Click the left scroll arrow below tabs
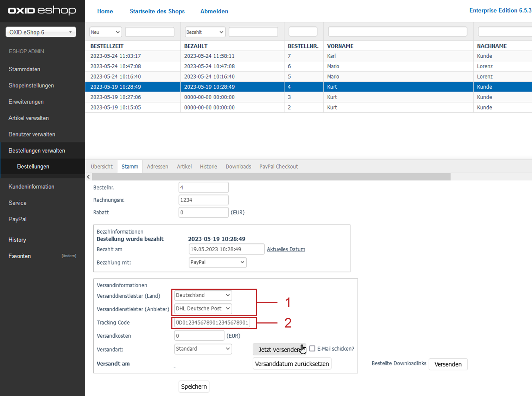Screen dimensions: 532x396 coord(88,177)
